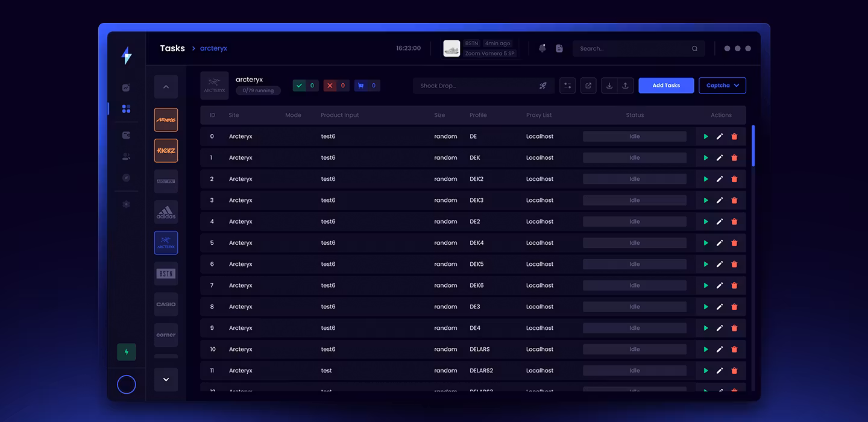This screenshot has width=868, height=422.
Task: Click the download/import tasks icon
Action: [609, 86]
